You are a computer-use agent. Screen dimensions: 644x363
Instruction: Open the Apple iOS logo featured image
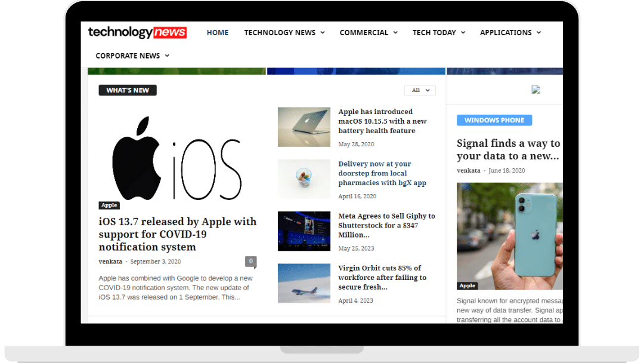pos(177,158)
